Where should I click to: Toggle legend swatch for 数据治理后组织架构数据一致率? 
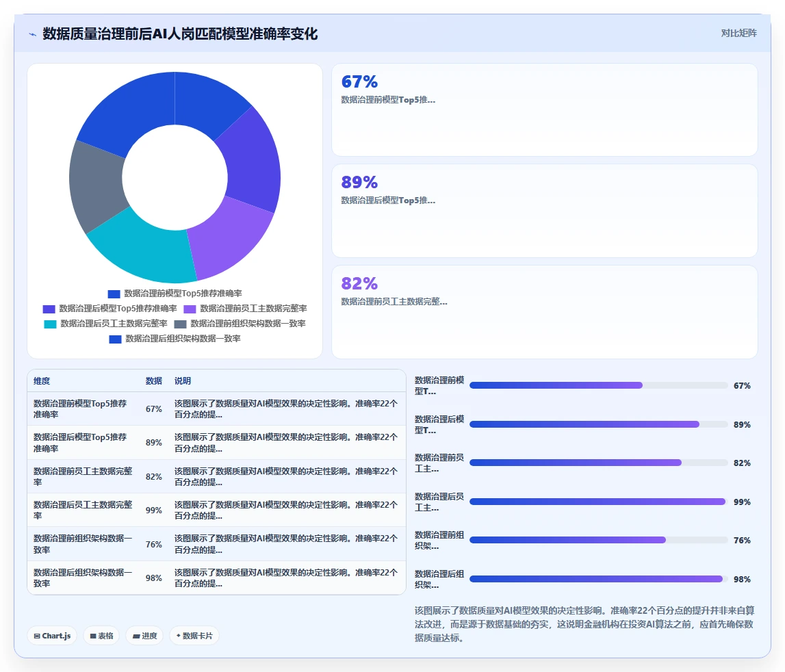[115, 339]
